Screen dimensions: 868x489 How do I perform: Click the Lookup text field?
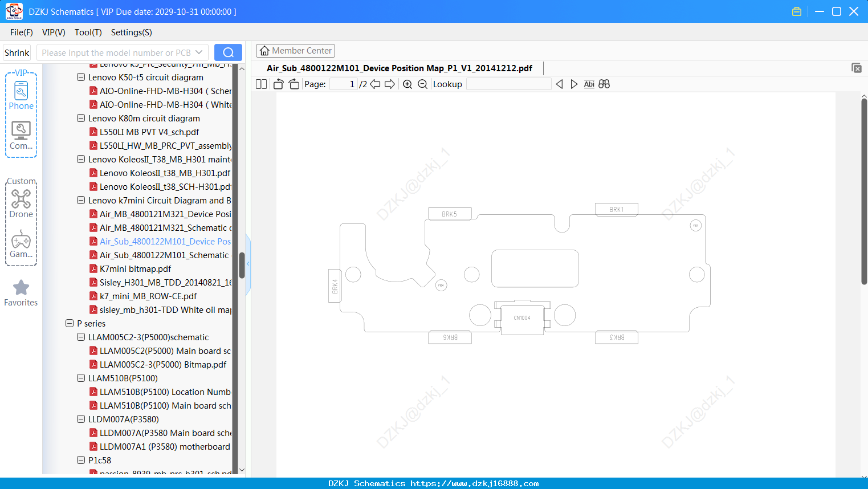click(x=509, y=84)
